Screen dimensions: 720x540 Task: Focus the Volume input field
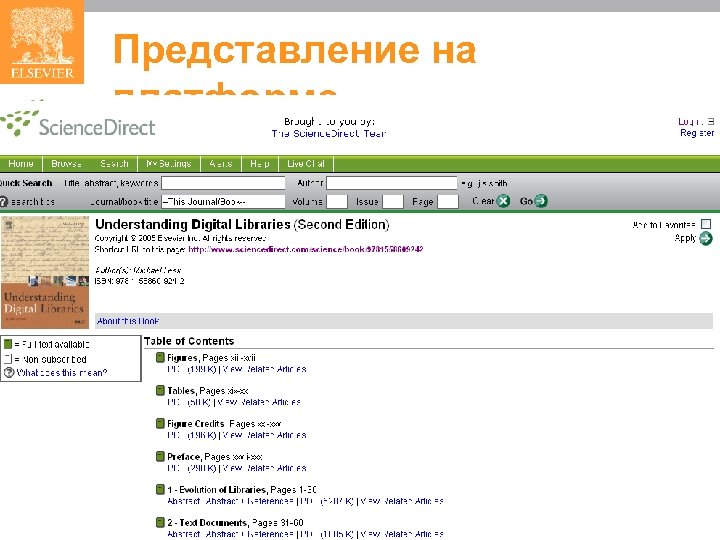click(x=337, y=202)
